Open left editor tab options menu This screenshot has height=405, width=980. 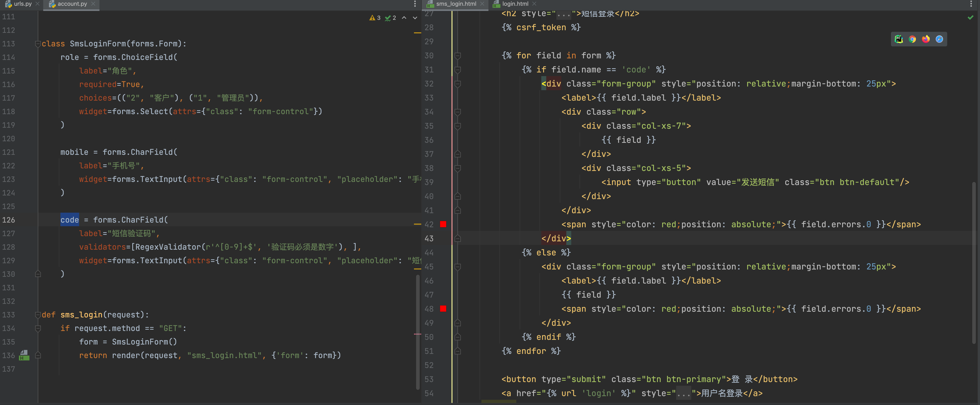(415, 4)
